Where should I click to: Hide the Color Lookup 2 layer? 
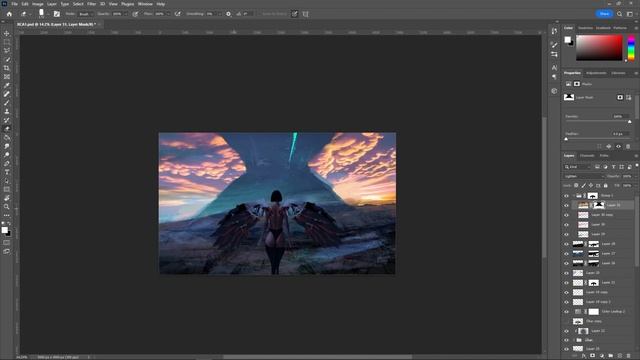pyautogui.click(x=566, y=312)
